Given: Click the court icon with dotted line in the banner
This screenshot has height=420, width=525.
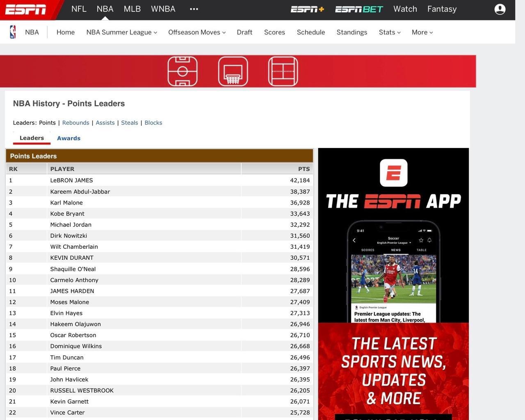Looking at the screenshot, I should pos(283,71).
